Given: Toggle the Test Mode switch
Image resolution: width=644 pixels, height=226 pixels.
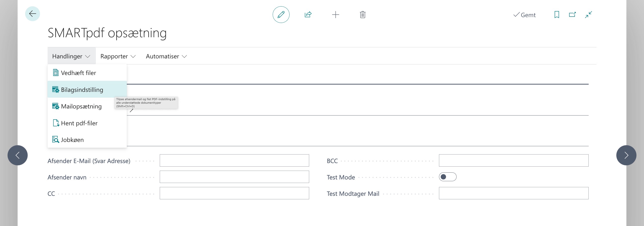Looking at the screenshot, I should [448, 177].
